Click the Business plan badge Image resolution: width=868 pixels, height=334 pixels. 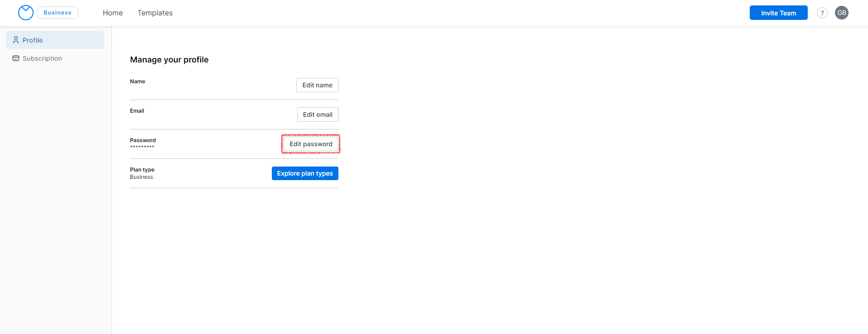tap(58, 13)
